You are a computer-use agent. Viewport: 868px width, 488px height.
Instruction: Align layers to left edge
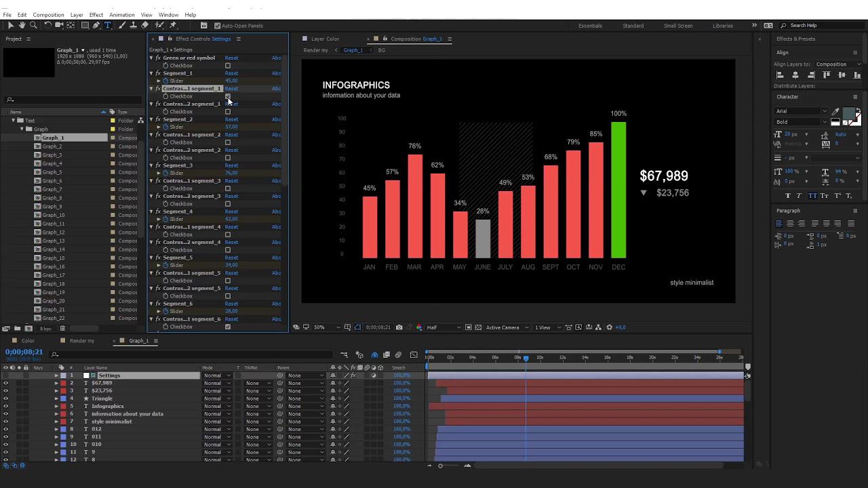click(780, 75)
